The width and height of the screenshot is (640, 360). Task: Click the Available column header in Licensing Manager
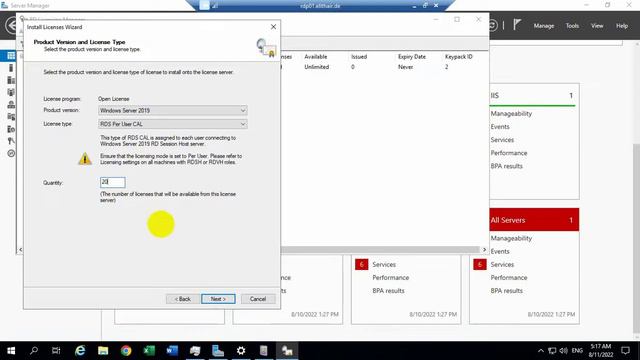click(x=316, y=57)
